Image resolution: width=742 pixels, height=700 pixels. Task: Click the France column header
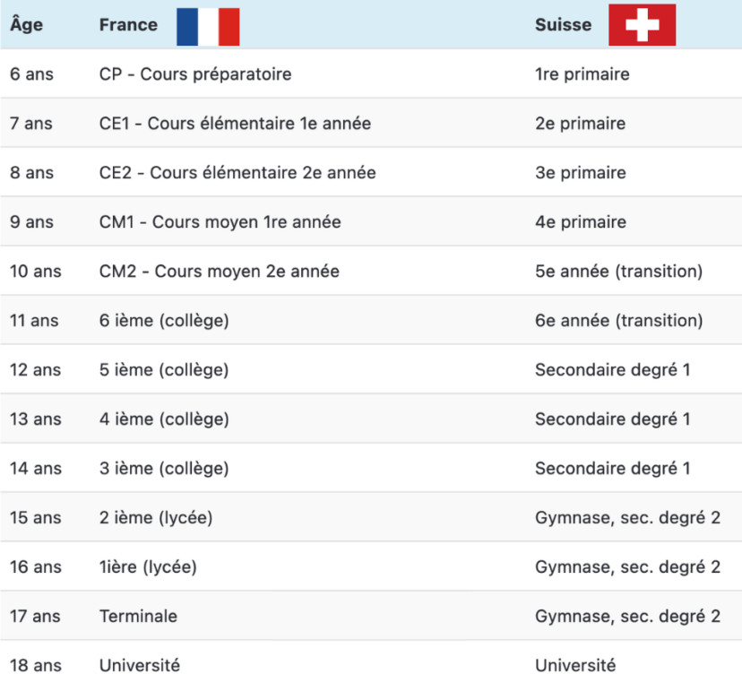[128, 25]
